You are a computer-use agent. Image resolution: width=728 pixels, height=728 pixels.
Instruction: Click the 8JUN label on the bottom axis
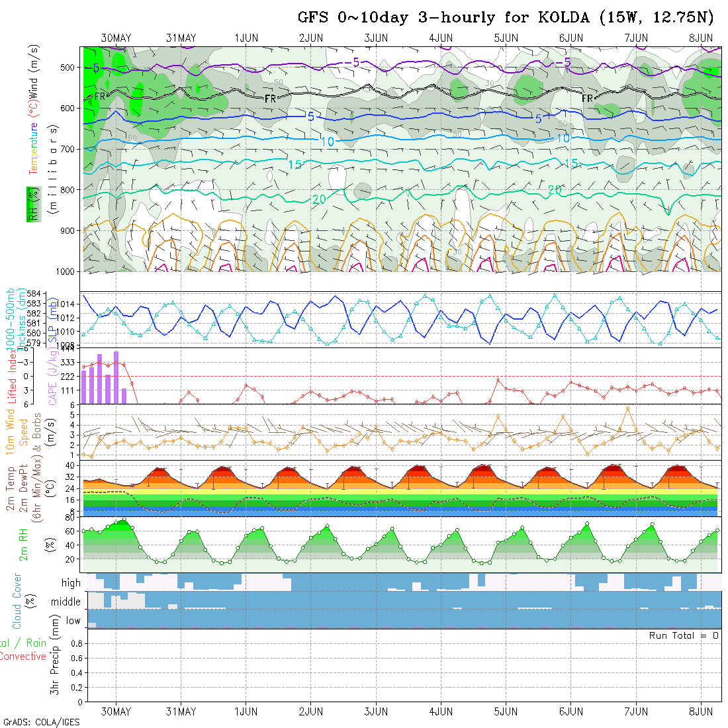(x=701, y=711)
